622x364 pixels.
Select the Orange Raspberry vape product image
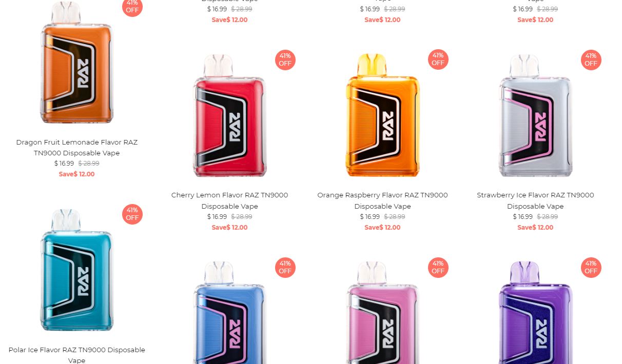382,115
